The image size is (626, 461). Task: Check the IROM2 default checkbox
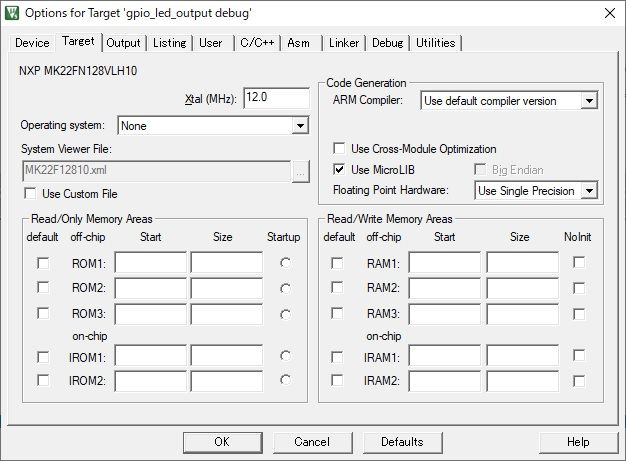[43, 380]
